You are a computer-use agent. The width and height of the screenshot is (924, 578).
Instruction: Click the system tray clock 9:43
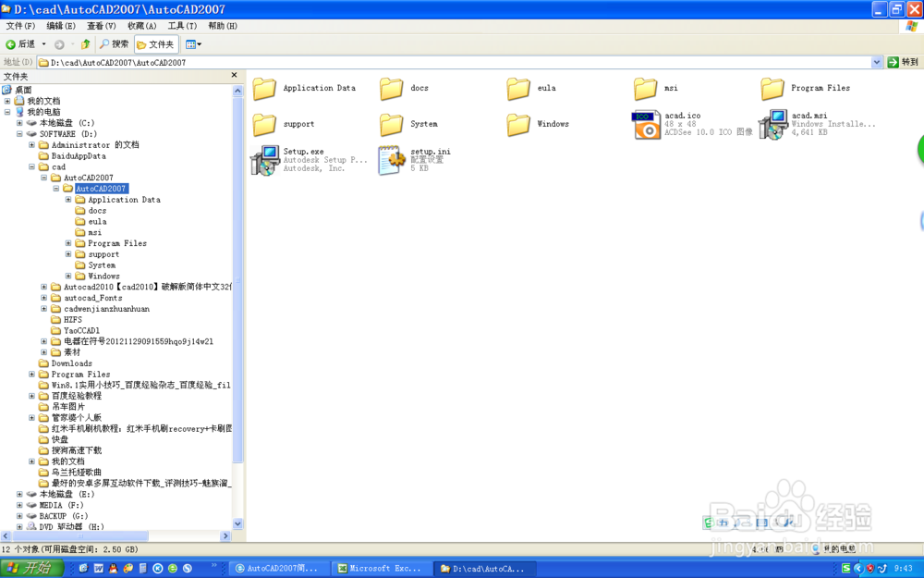pos(904,569)
